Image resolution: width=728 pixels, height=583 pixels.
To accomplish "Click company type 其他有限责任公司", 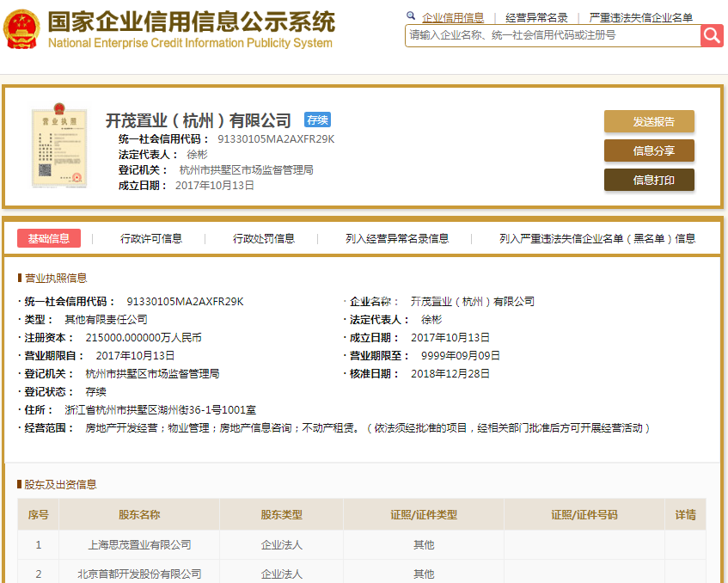I will tap(106, 320).
